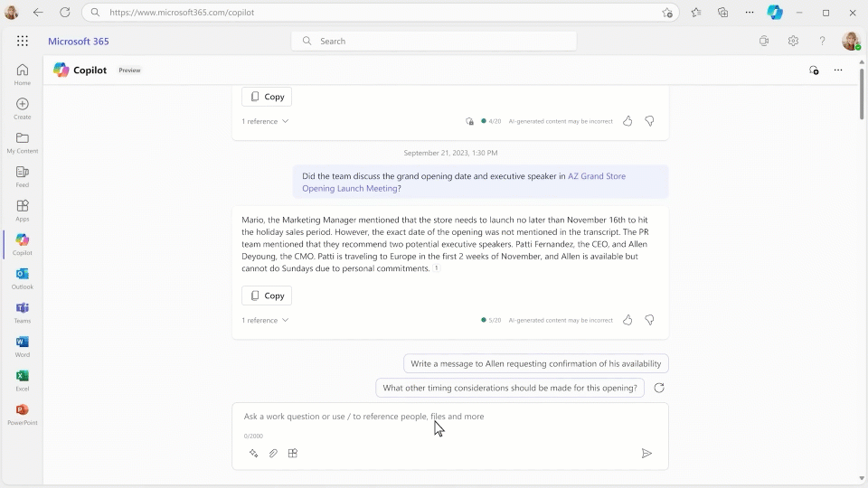The image size is (868, 488).
Task: Click the September 21, 2023 timestamp
Action: 450,153
